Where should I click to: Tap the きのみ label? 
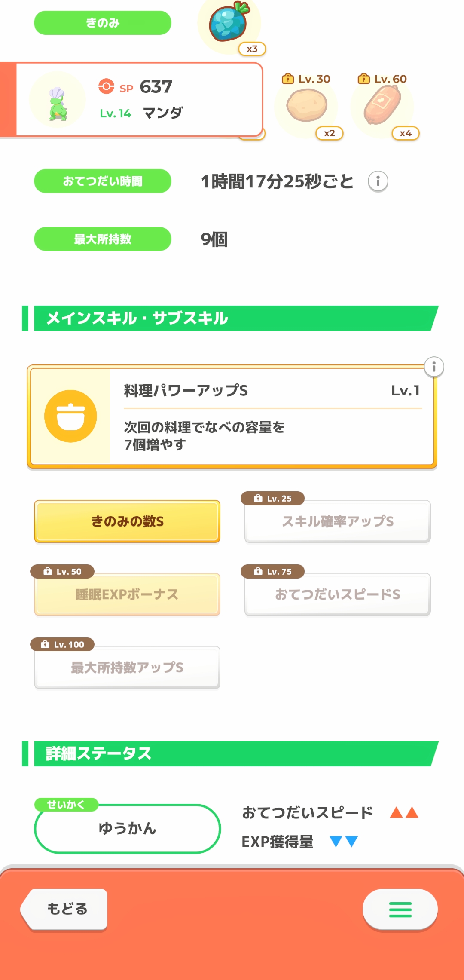click(x=103, y=23)
